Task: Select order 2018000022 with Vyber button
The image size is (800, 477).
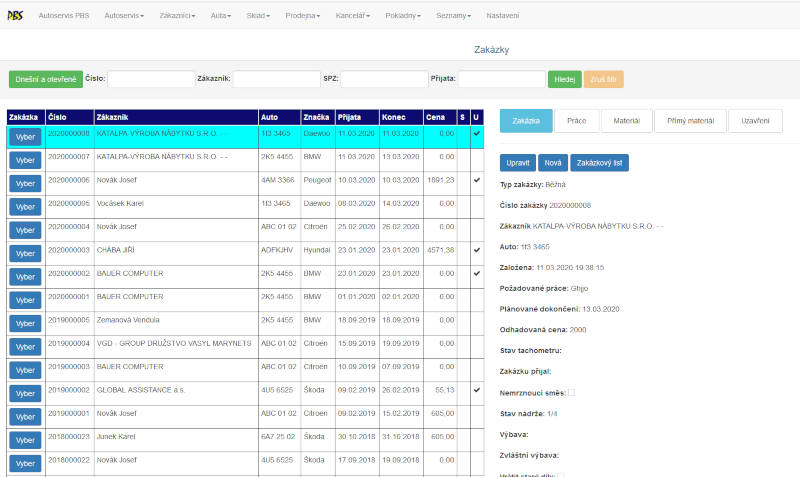Action: [x=25, y=464]
